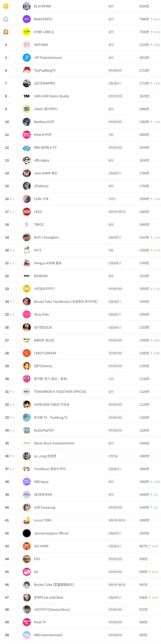Click the Larva TUBA channel thumbnail

pos(27,520)
